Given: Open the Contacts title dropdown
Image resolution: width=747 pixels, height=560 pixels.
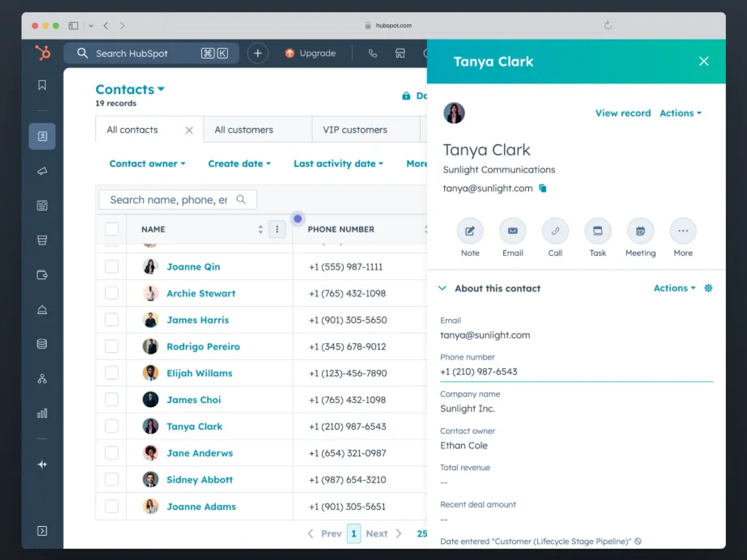Looking at the screenshot, I should (x=130, y=89).
